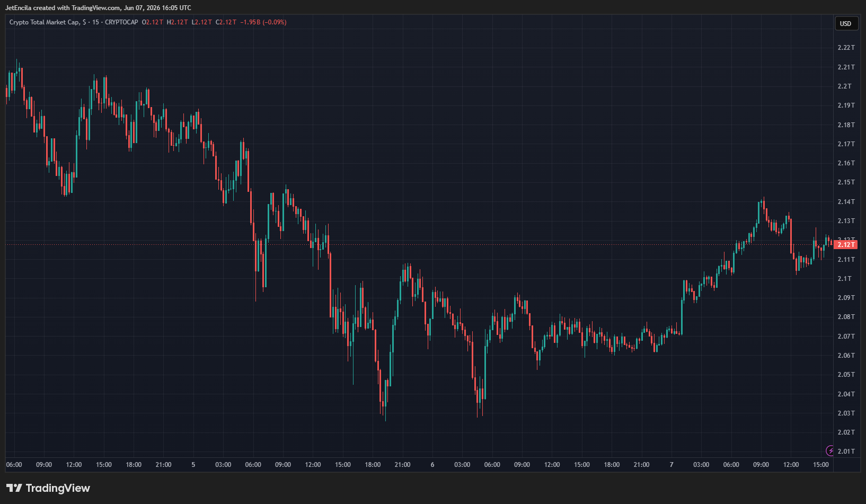
Task: Click the 2.17T price axis label
Action: coord(846,144)
